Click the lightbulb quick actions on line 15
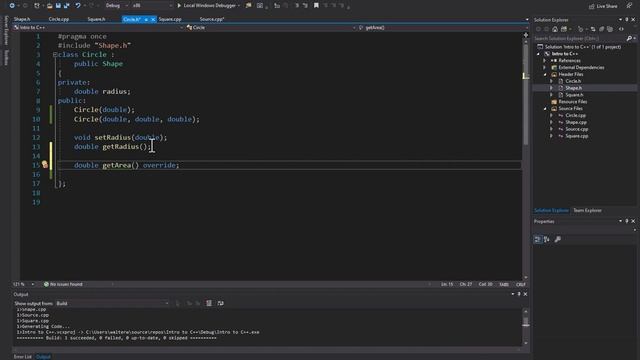The image size is (640, 360). (45, 165)
